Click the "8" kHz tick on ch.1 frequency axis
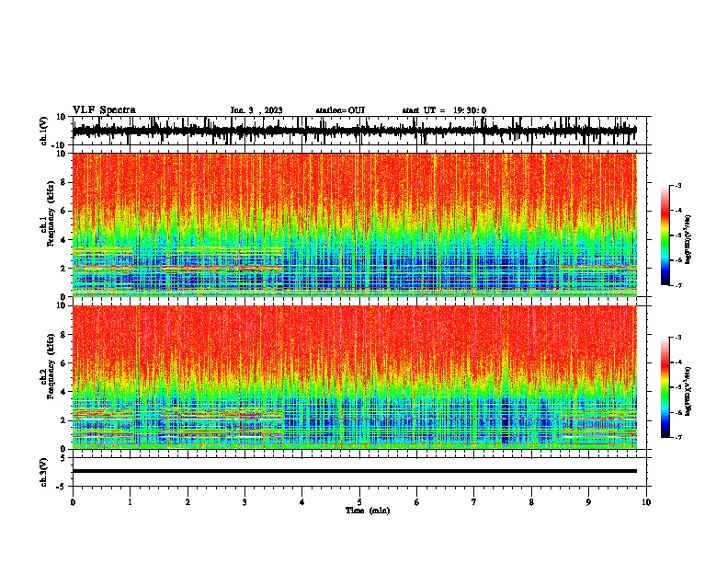 (64, 182)
